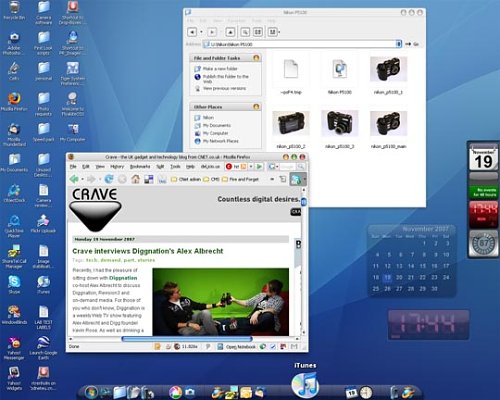Click the Gmail icon in Firefox status bar
Viewport: 500px width, 400px height.
pos(294,347)
